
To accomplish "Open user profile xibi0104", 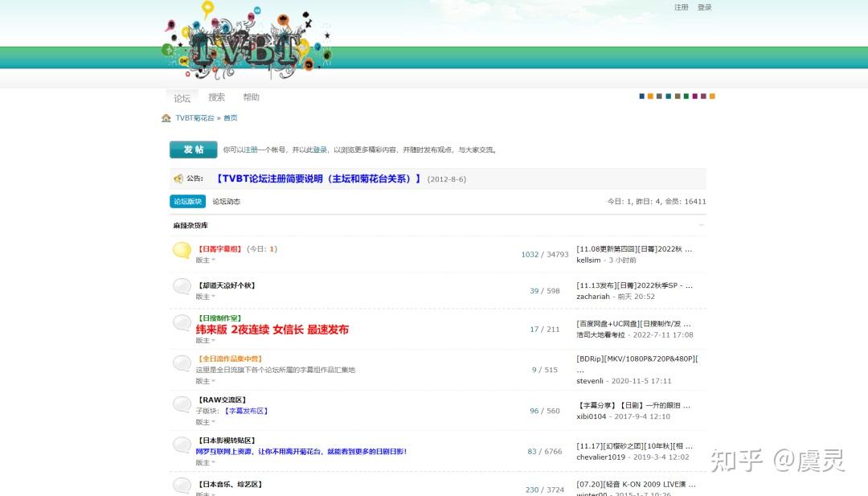I will click(x=592, y=416).
